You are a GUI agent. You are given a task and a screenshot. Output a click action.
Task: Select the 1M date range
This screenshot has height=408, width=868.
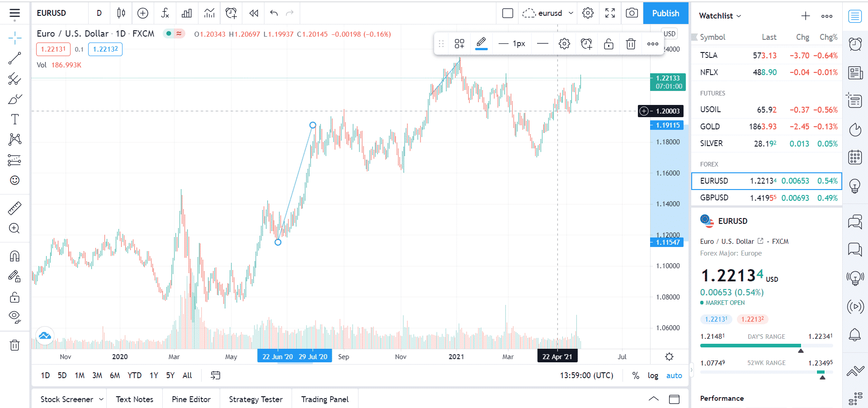(x=80, y=375)
